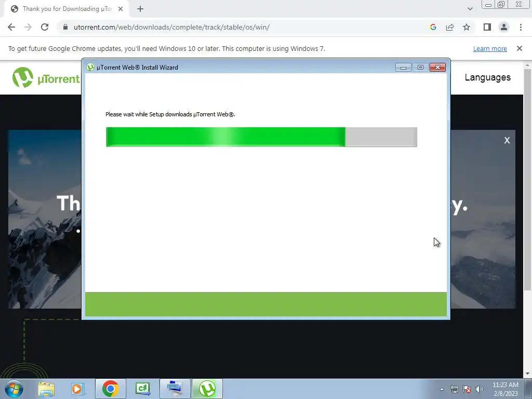
Task: Click the Google icon in address bar
Action: 433,27
